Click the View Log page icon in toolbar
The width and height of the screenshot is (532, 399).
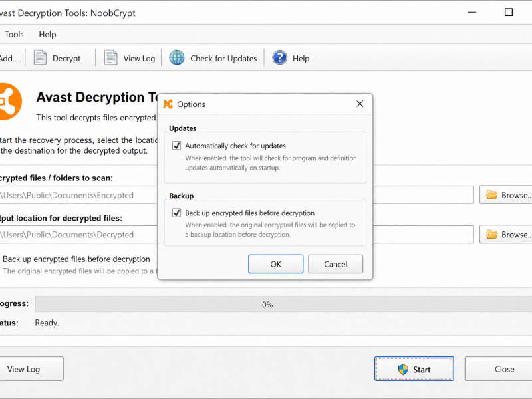(x=110, y=58)
